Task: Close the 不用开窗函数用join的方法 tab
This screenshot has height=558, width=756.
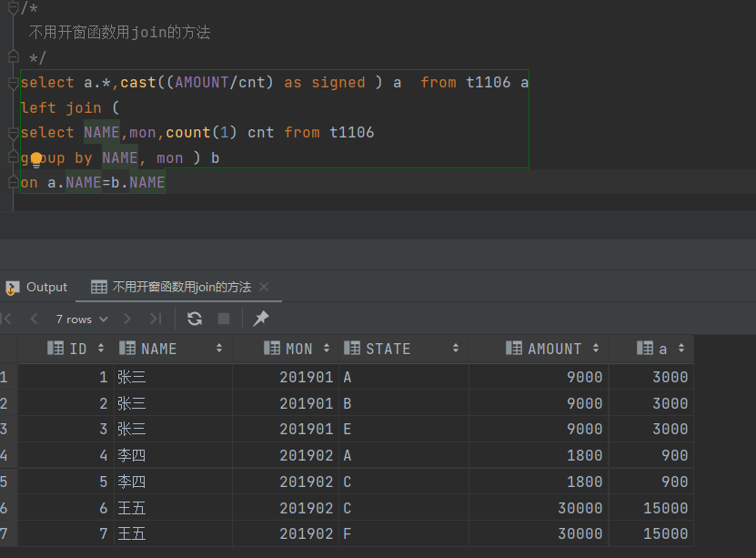Action: coord(264,287)
